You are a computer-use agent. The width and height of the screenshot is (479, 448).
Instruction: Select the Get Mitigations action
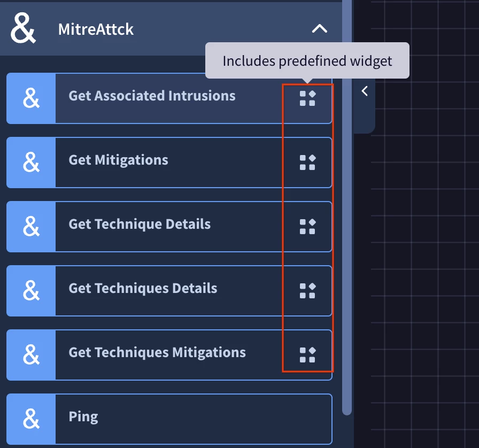169,163
